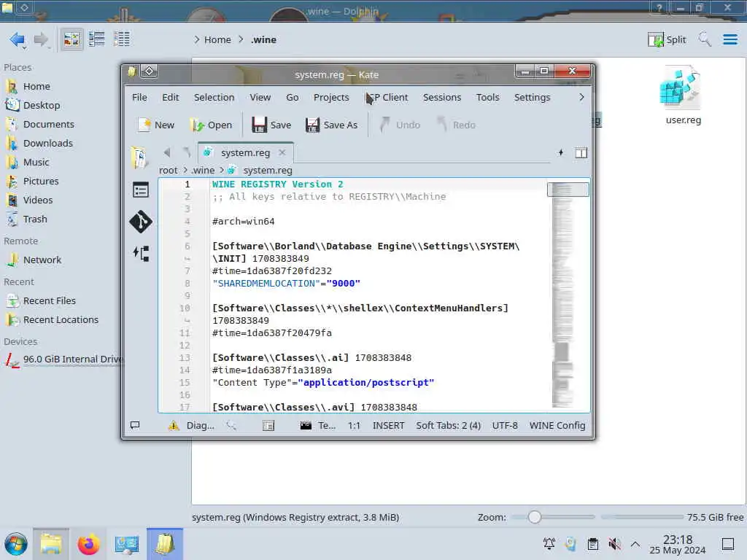Click the Save toolbar button in Kate
The height and width of the screenshot is (560, 747).
271,125
